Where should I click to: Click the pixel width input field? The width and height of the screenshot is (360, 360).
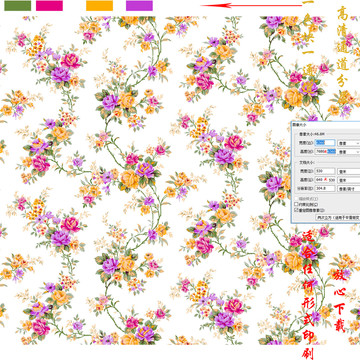[x=325, y=143]
